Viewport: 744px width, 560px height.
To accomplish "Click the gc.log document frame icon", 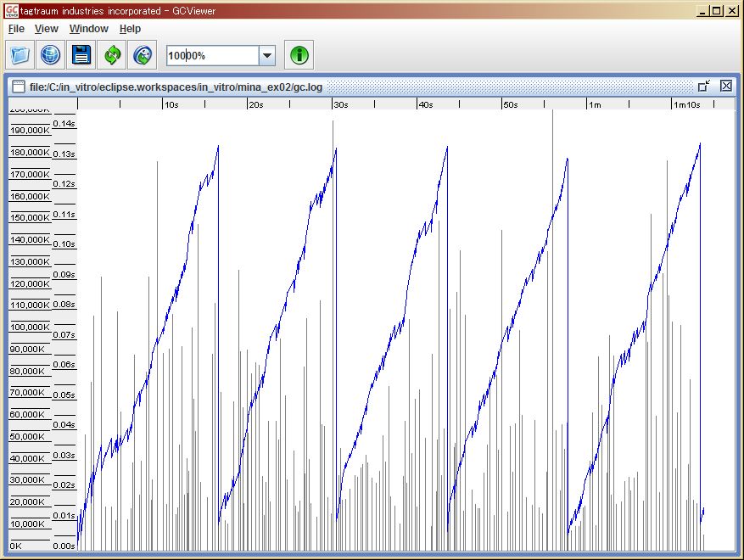I will point(19,87).
